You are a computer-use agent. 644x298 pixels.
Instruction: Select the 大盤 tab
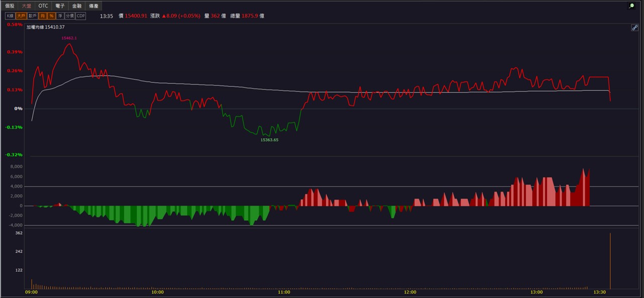[27, 6]
